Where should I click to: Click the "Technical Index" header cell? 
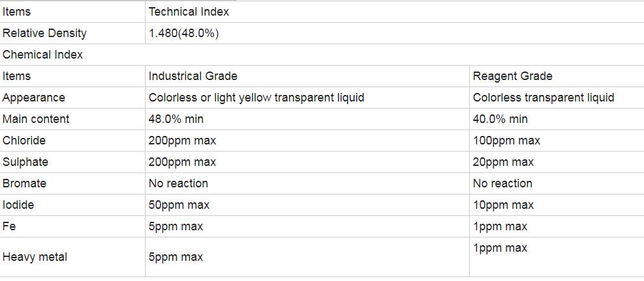[188, 12]
